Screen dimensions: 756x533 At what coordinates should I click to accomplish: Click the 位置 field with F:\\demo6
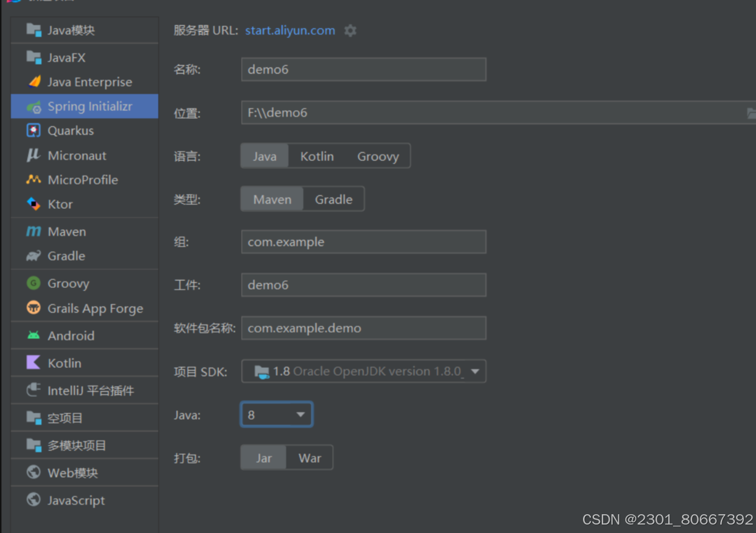(x=499, y=113)
